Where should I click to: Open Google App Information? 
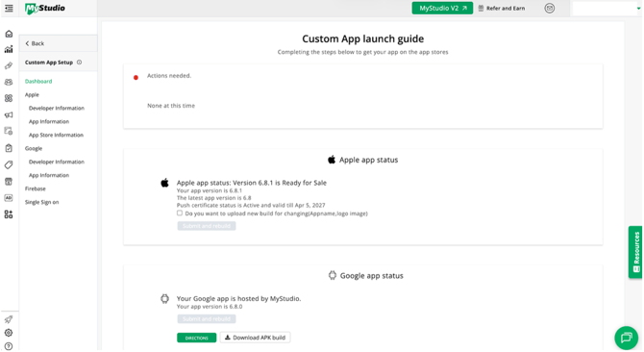tap(49, 175)
